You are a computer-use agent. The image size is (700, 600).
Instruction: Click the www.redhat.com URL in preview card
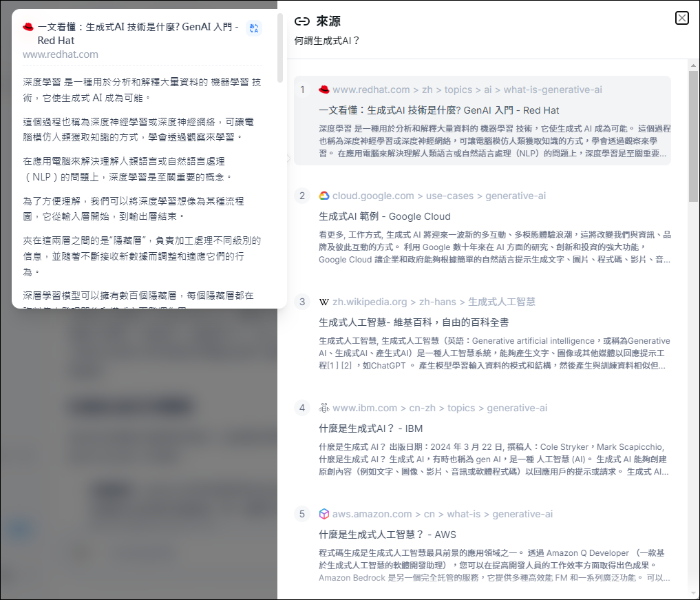click(x=61, y=54)
